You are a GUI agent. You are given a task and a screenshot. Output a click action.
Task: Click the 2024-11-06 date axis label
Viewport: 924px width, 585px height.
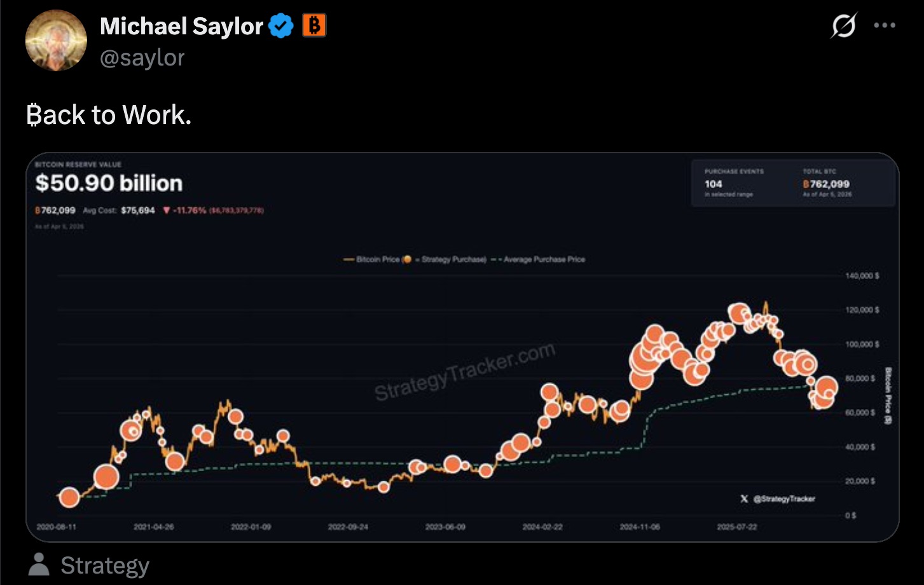point(640,527)
